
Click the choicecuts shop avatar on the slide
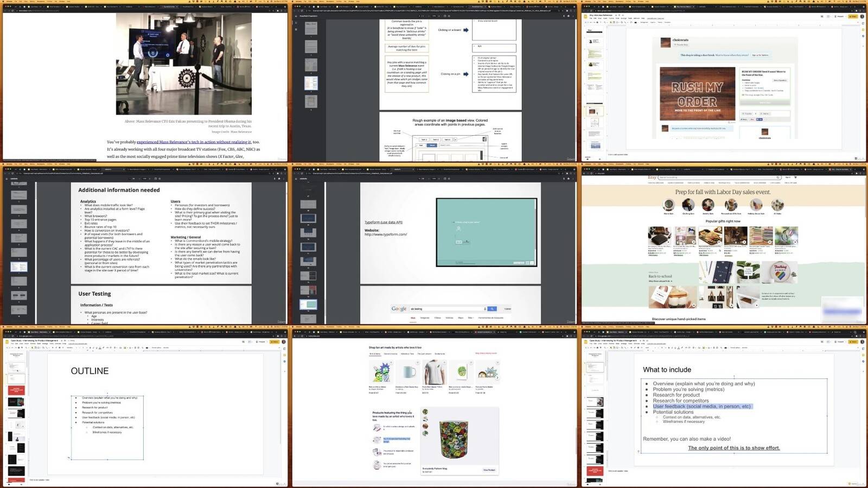[666, 42]
